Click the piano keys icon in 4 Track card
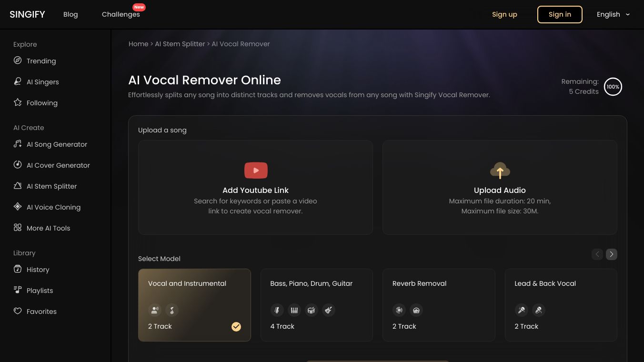Screen dimensions: 644x362 (x=294, y=311)
